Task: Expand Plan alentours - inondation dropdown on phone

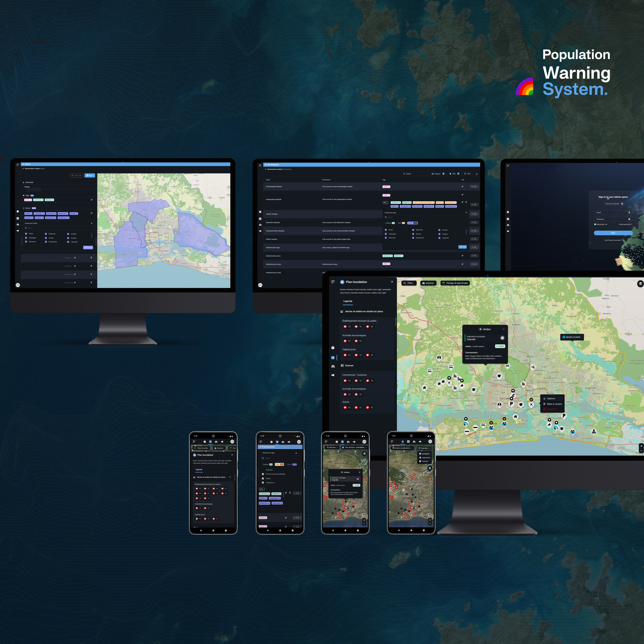Action: pos(355,447)
